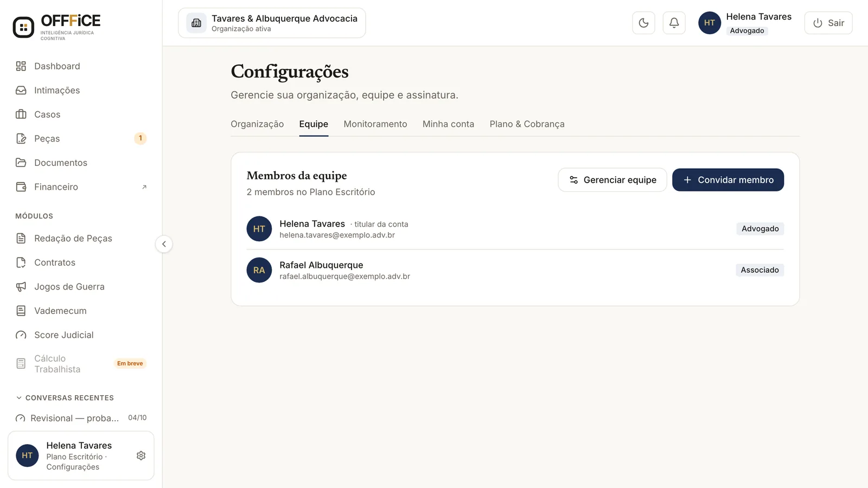868x488 pixels.
Task: Open the Monitoramento tab
Action: pos(375,124)
